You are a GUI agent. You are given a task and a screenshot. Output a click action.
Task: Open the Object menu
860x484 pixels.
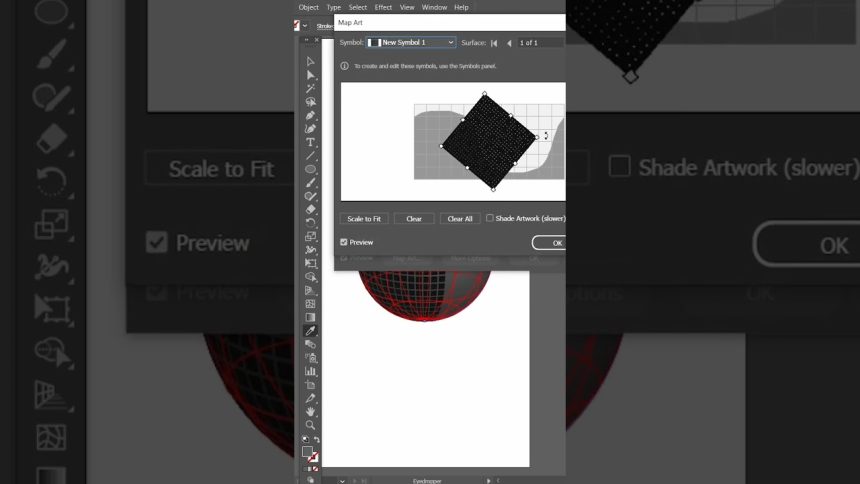308,7
